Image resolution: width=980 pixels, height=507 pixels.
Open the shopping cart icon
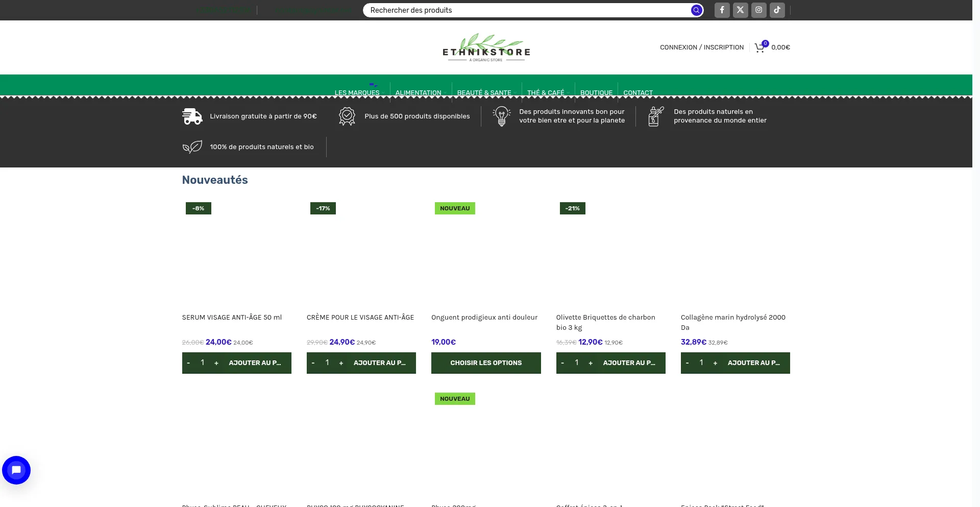click(759, 47)
